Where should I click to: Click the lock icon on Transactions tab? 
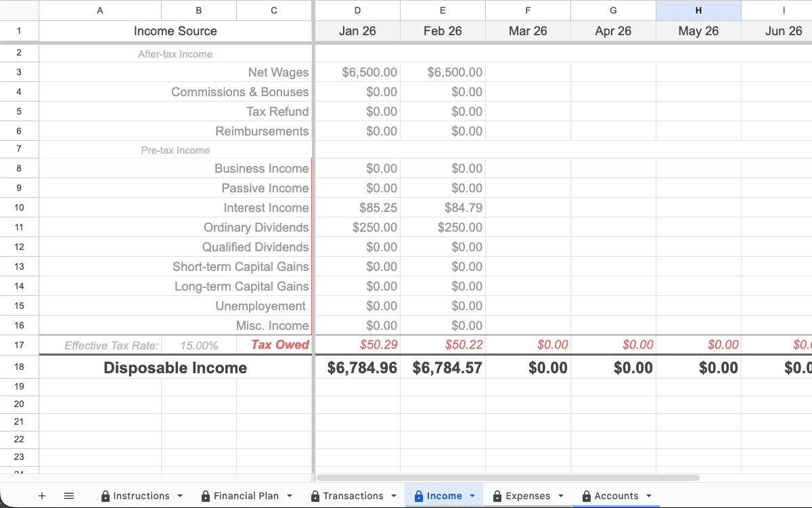pos(315,495)
